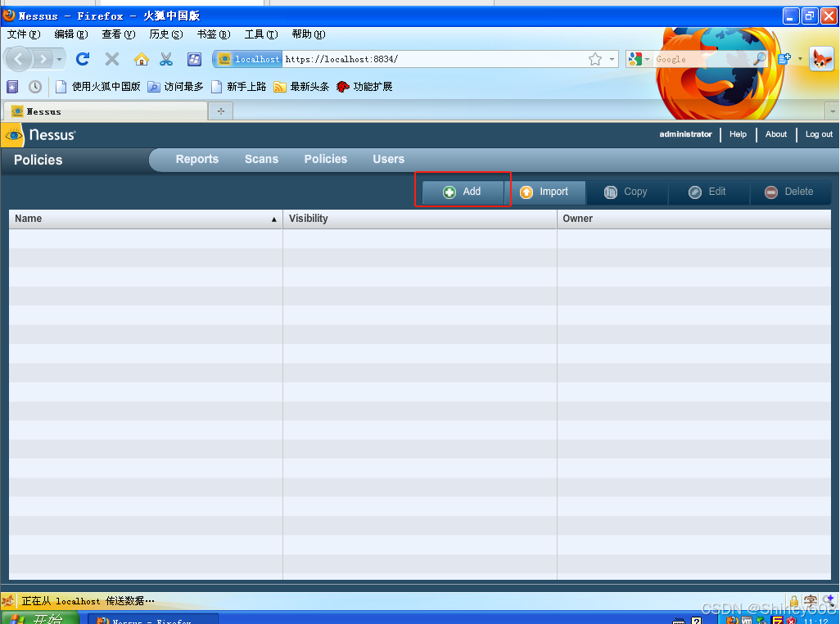Viewport: 840px width, 624px height.
Task: Open the list all tabs dropdown
Action: pyautogui.click(x=832, y=111)
